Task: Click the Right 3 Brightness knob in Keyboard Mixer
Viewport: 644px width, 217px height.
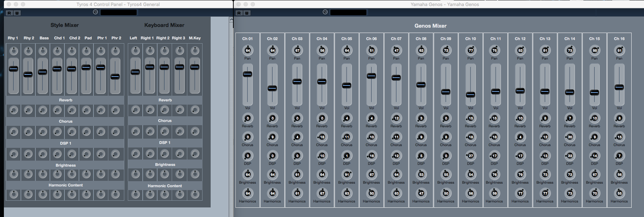Action: coord(180,174)
